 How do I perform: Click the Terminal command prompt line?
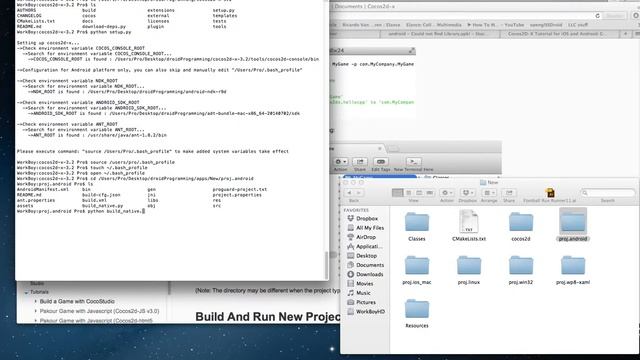tap(81, 211)
